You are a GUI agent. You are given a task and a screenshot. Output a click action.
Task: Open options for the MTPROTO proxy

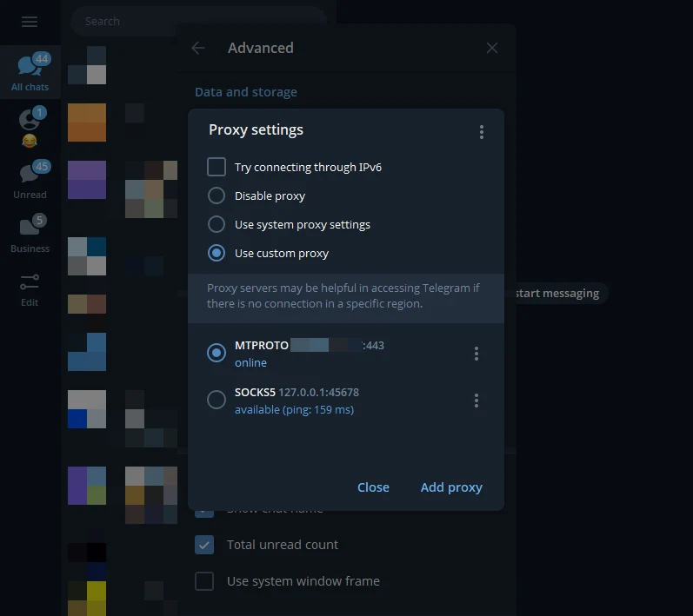(476, 354)
